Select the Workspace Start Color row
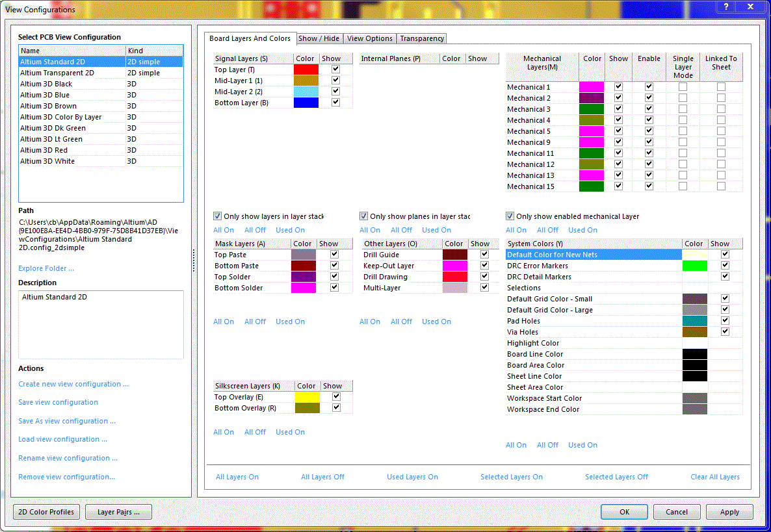771x532 pixels. [624, 398]
